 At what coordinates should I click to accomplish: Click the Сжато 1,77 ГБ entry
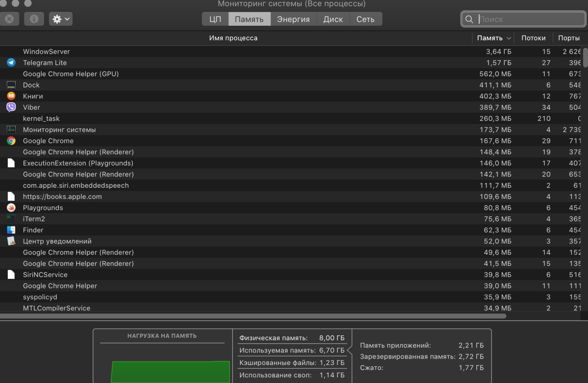(x=422, y=367)
